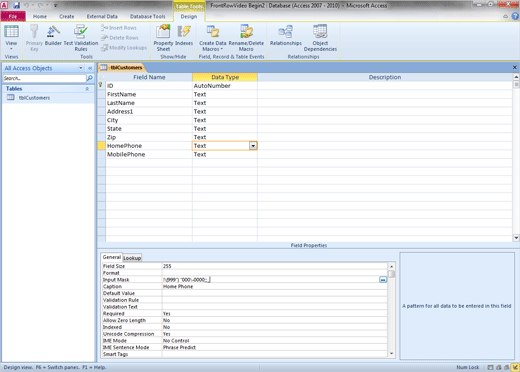The image size is (520, 372).
Task: Open All Access Objects dropdown arrow
Action: point(81,68)
